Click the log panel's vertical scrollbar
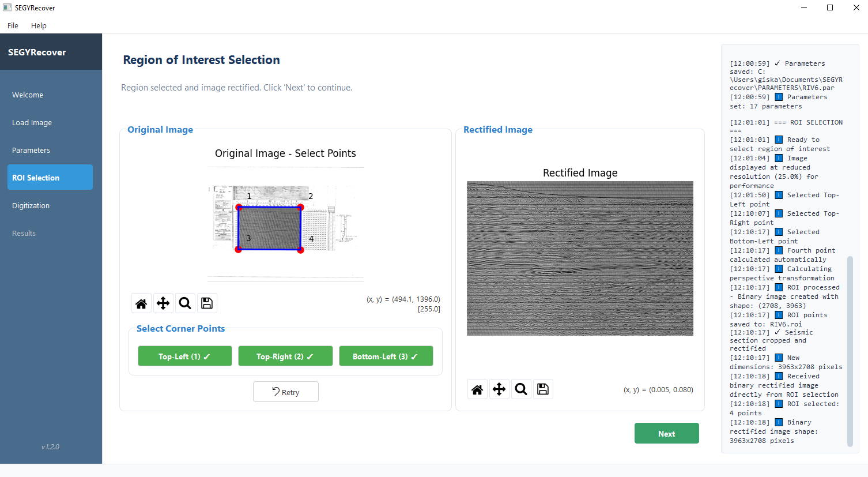Viewport: 868px width, 477px height. (x=850, y=351)
